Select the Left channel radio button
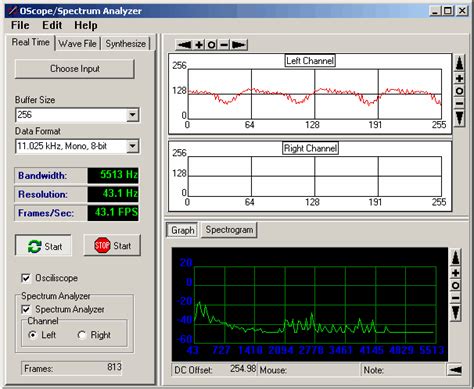Image resolution: width=474 pixels, height=389 pixels. 32,335
